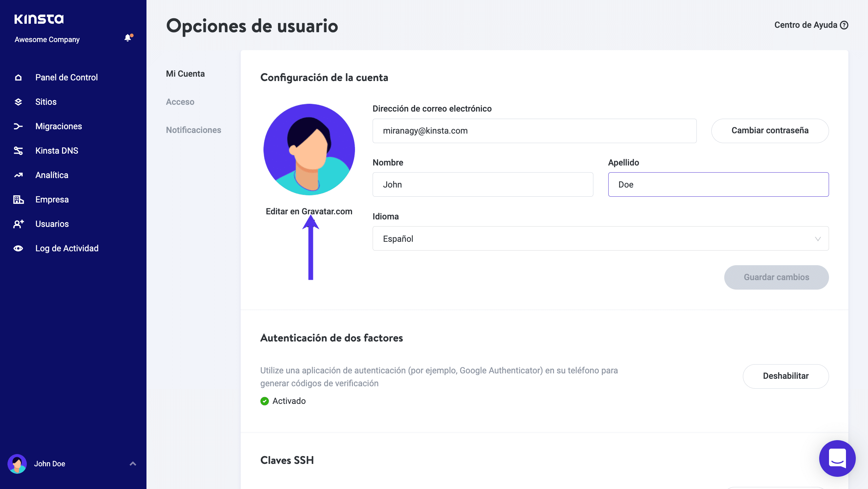Open the Migraciones page
Image resolution: width=868 pixels, height=489 pixels.
pos(58,126)
